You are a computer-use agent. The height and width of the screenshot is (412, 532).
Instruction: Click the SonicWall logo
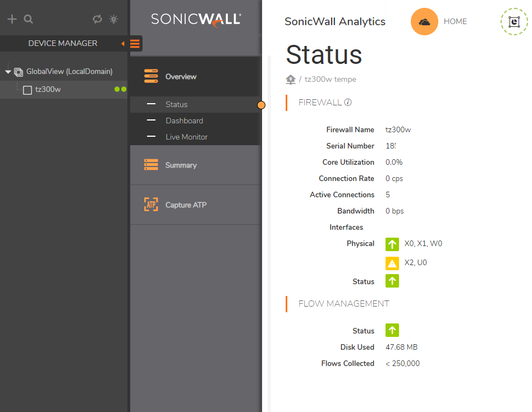click(x=196, y=20)
